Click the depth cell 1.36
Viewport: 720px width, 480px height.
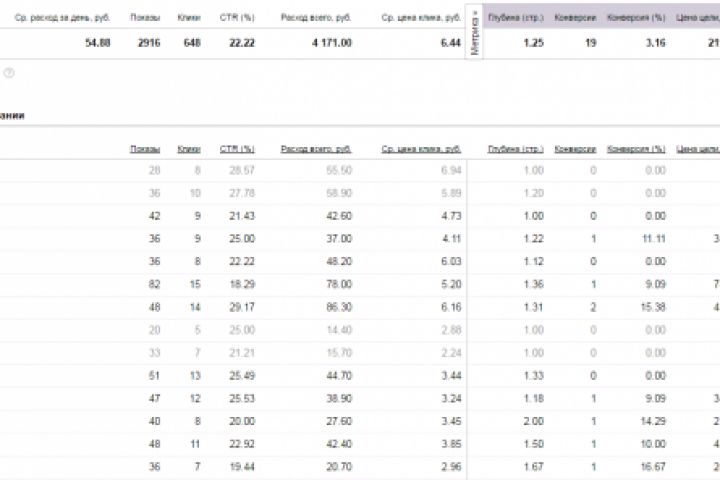pyautogui.click(x=534, y=284)
